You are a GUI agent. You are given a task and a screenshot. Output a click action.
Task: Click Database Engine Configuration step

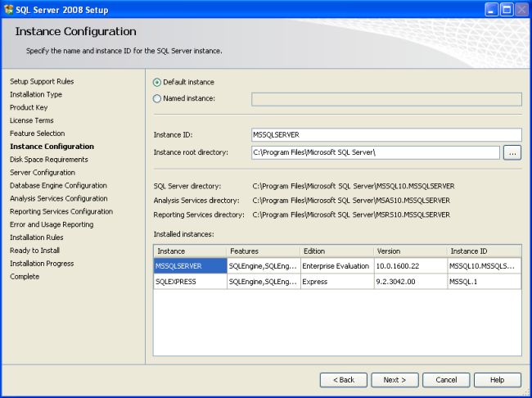point(58,185)
